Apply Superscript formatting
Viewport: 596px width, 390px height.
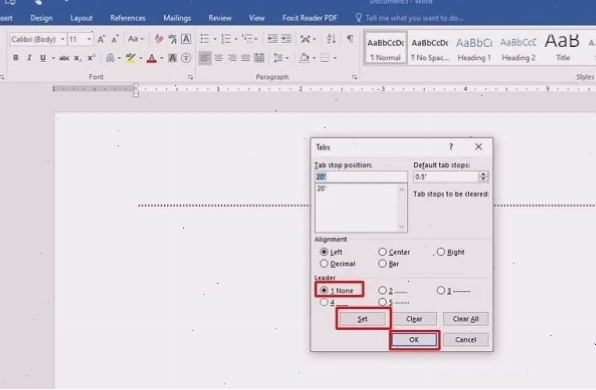(x=91, y=58)
